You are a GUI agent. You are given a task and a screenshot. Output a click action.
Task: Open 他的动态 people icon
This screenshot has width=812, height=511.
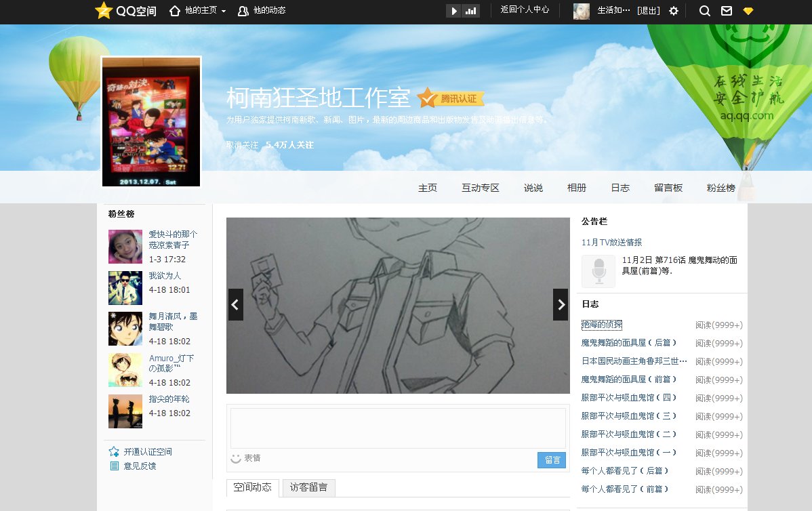click(x=243, y=11)
